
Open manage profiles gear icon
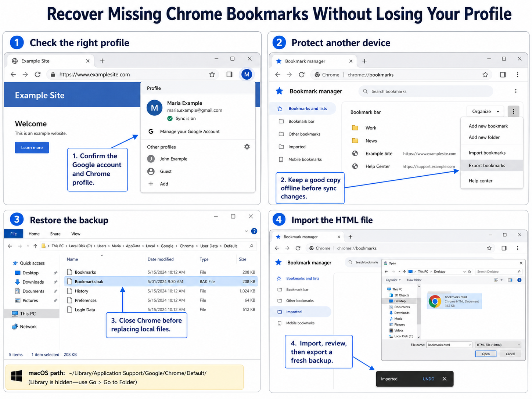pyautogui.click(x=247, y=147)
